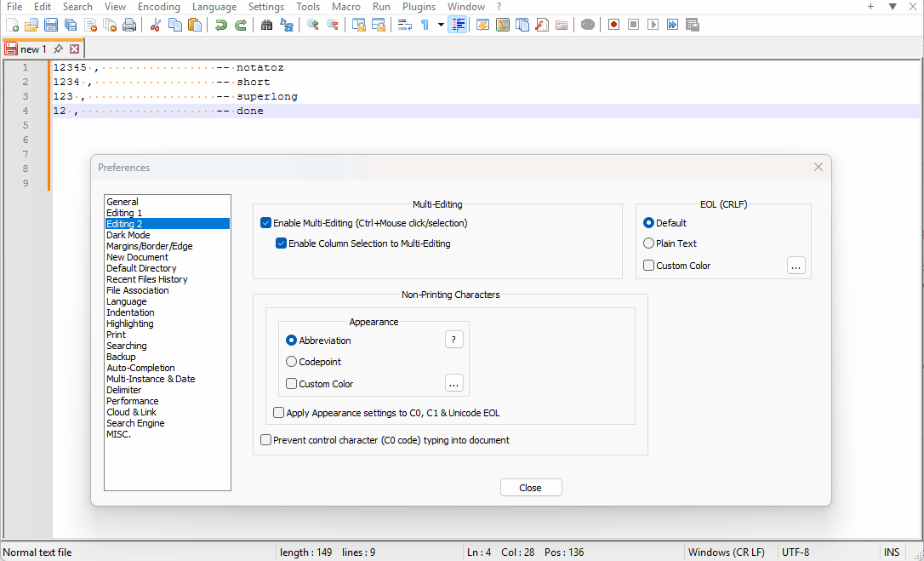Click the Redo arrow icon

click(x=241, y=25)
